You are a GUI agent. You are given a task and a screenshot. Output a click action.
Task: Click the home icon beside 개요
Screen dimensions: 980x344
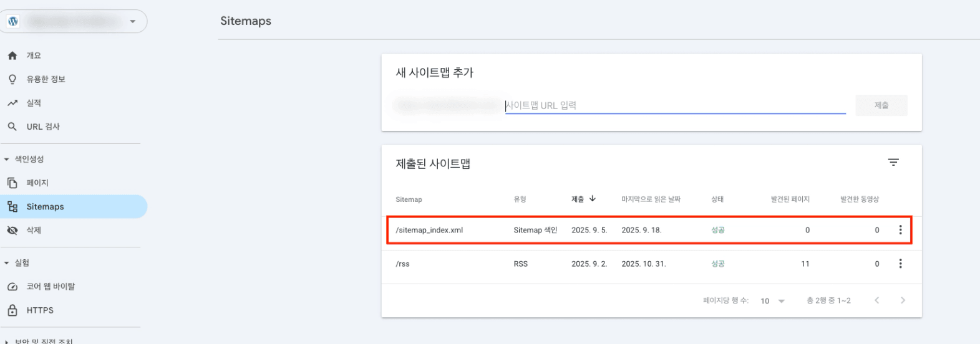(12, 55)
